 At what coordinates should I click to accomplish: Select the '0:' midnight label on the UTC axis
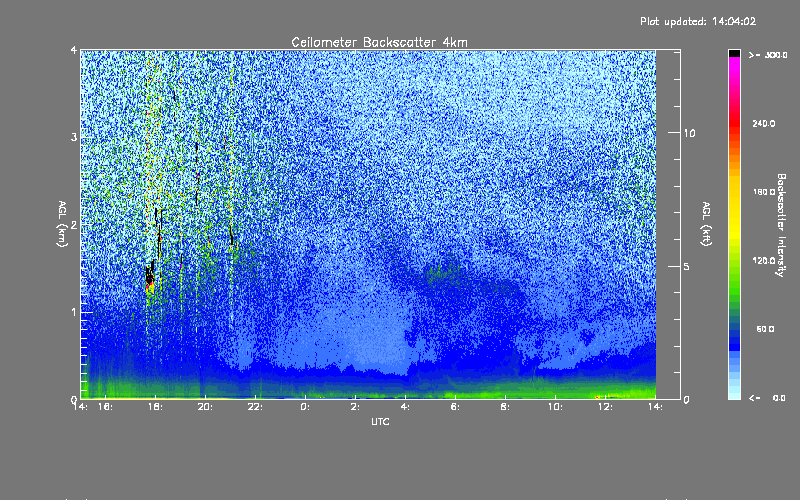[305, 407]
